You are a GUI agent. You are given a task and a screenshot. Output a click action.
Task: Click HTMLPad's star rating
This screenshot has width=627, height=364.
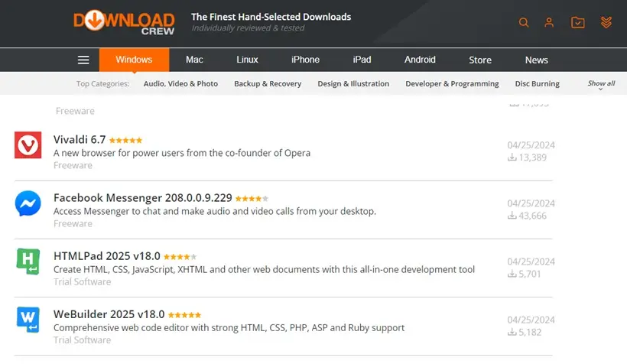click(180, 257)
